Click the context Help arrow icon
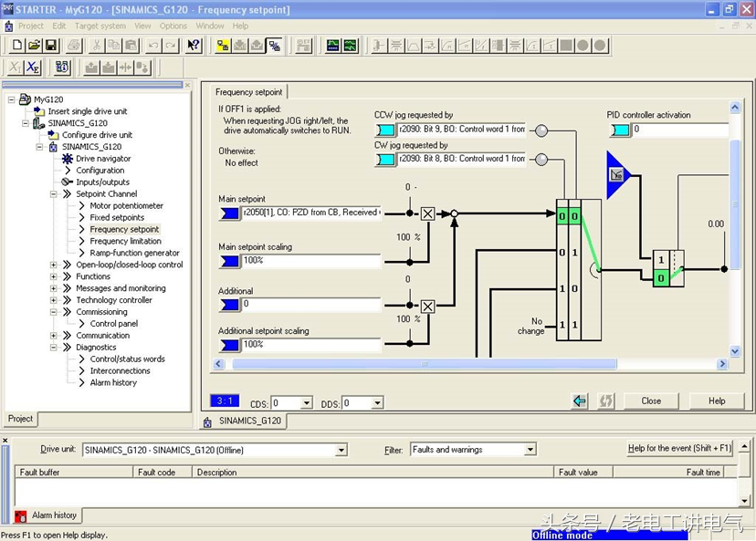The height and width of the screenshot is (541, 756). pos(193,46)
